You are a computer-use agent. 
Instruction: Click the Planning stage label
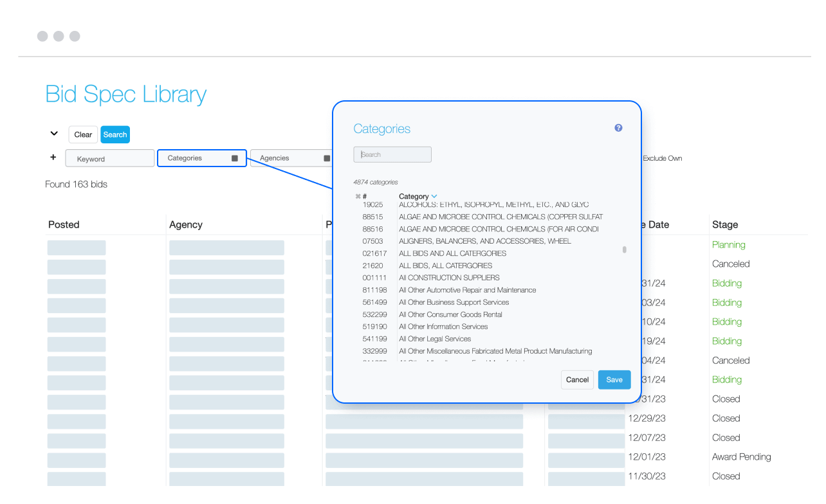(728, 244)
